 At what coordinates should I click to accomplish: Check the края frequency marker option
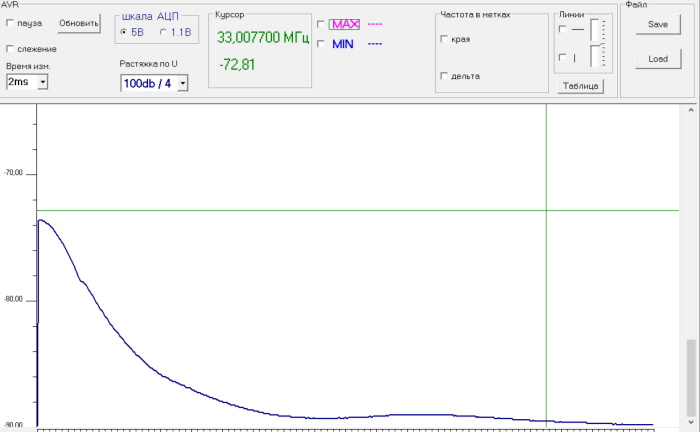[x=445, y=39]
